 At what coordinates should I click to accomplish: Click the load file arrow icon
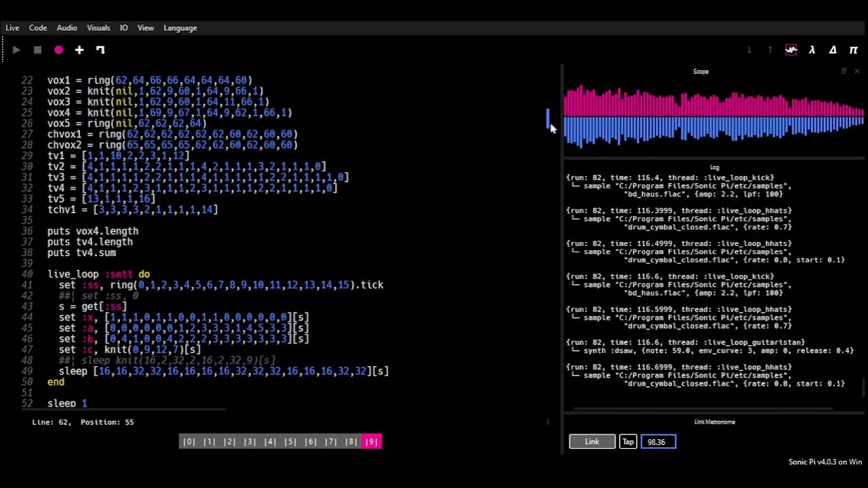(100, 49)
